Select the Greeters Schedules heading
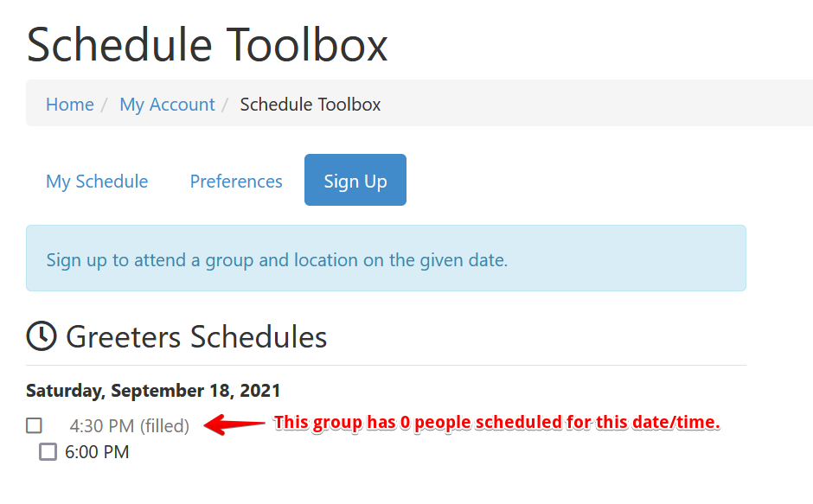This screenshot has height=504, width=813. [x=196, y=337]
